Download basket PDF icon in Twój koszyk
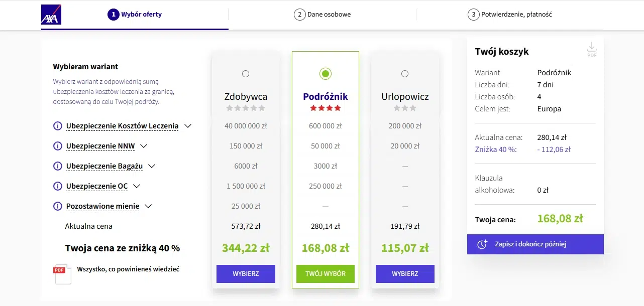Screen dimensions: 644x306 point(592,50)
